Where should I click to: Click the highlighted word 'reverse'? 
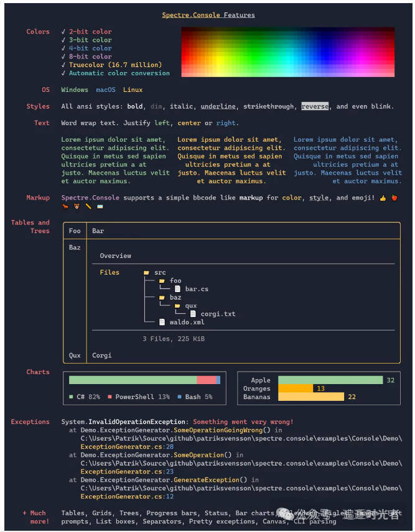tap(315, 106)
